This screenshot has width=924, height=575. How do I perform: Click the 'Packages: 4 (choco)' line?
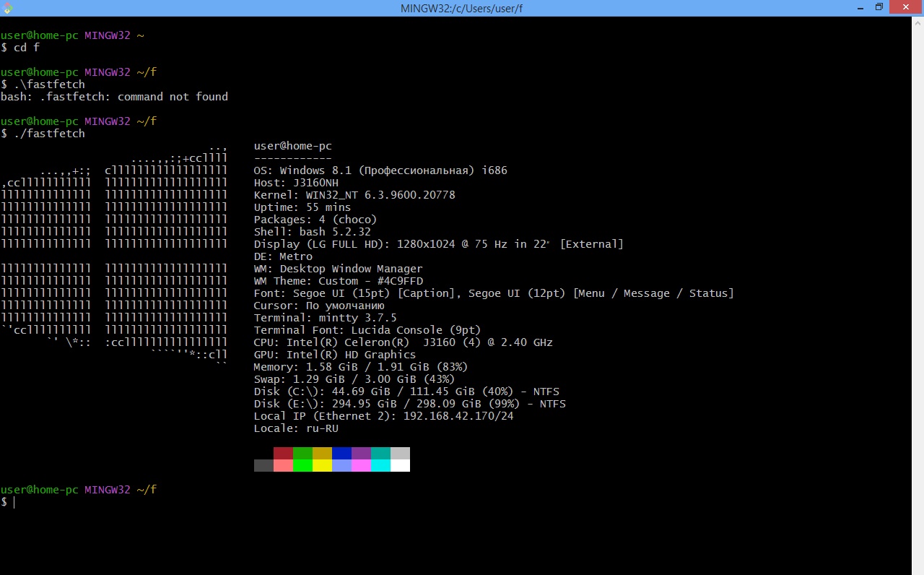[x=315, y=220]
